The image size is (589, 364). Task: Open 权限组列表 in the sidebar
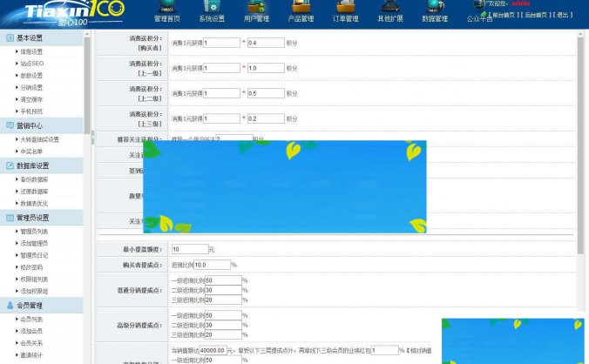pos(34,280)
